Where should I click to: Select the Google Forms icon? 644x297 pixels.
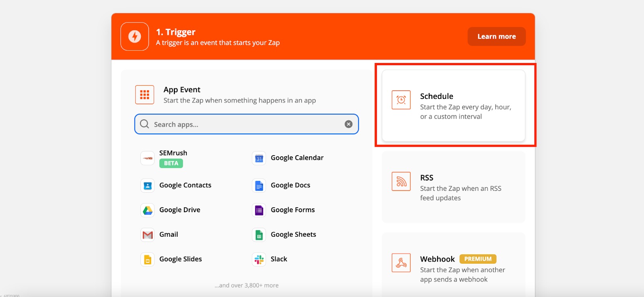pos(259,210)
